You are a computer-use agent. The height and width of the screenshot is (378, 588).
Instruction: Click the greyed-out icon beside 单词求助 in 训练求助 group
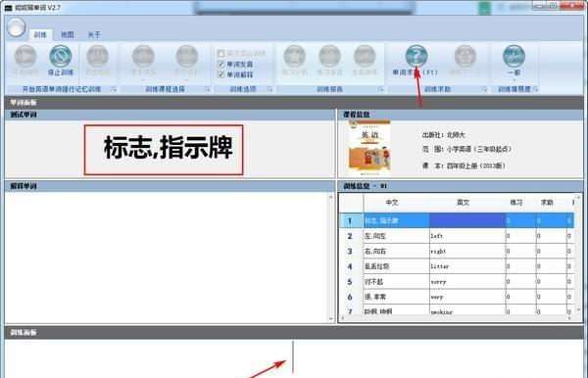pos(465,57)
